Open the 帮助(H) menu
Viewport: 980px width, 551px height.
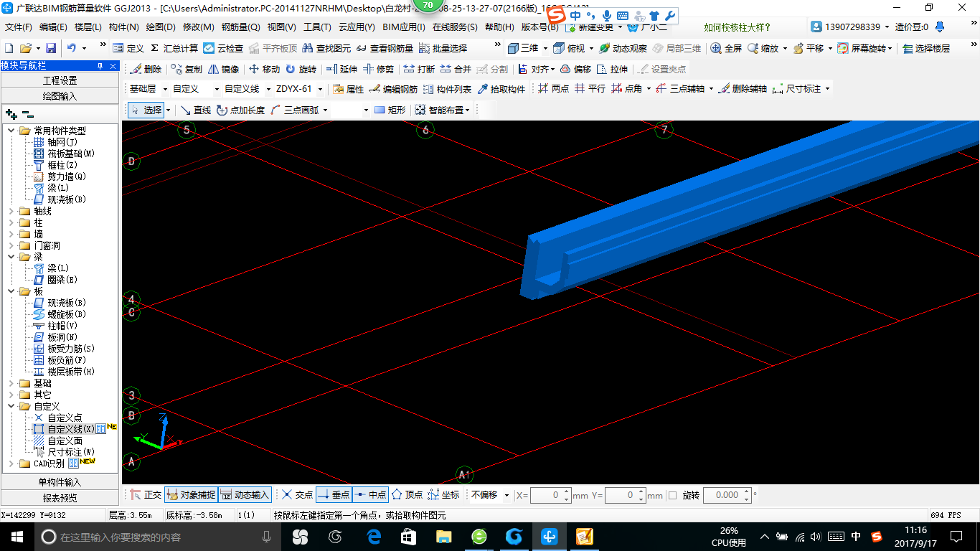[x=499, y=27]
